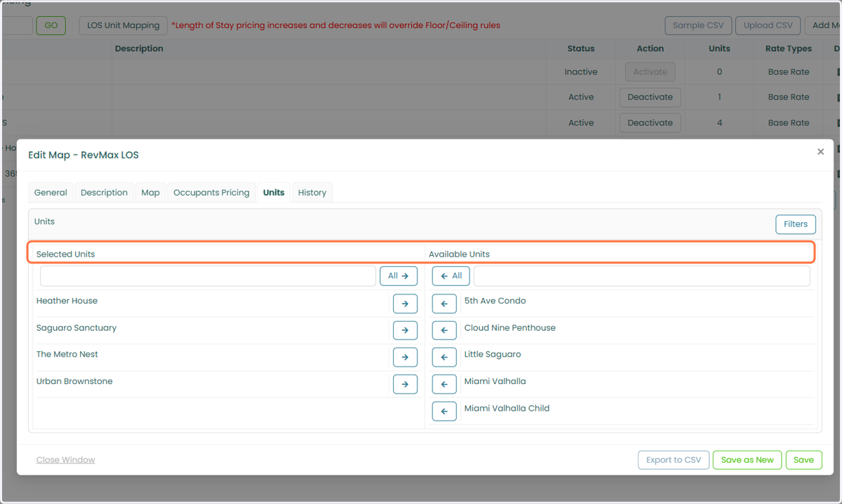842x504 pixels.
Task: Select Heather House unit name
Action: (x=67, y=301)
